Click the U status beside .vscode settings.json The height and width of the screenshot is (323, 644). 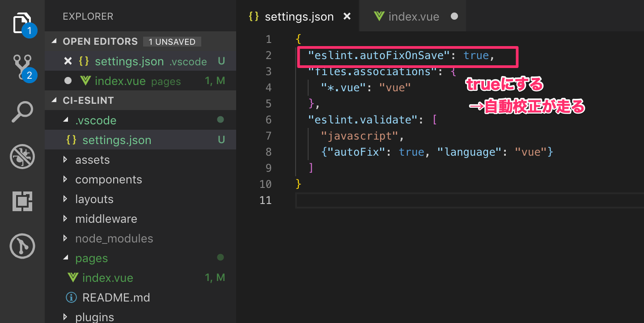pyautogui.click(x=221, y=140)
